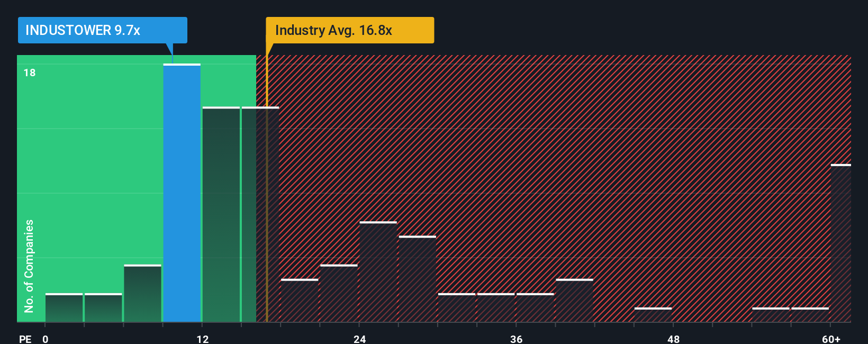Click the bar starting at PE 24
The width and height of the screenshot is (868, 344).
click(378, 272)
